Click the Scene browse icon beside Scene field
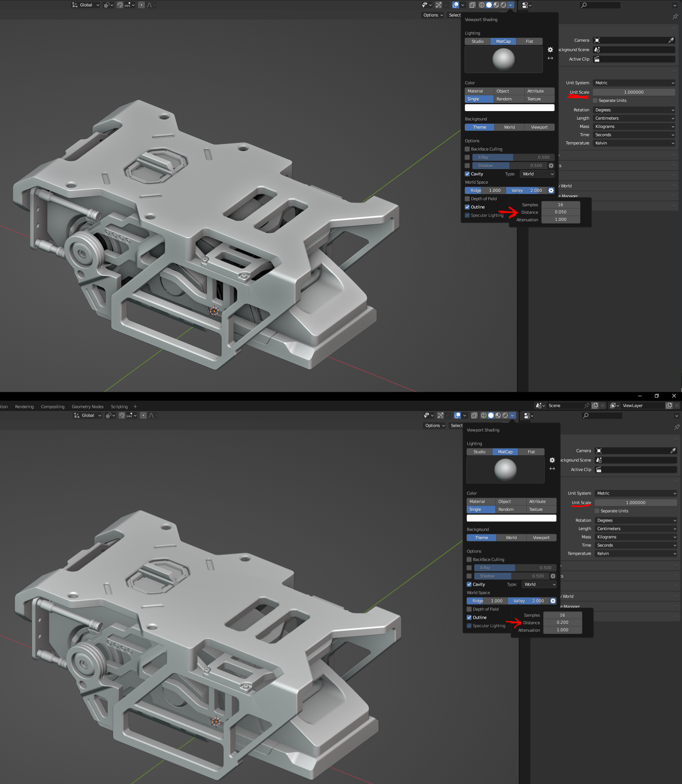The width and height of the screenshot is (682, 784). (540, 405)
